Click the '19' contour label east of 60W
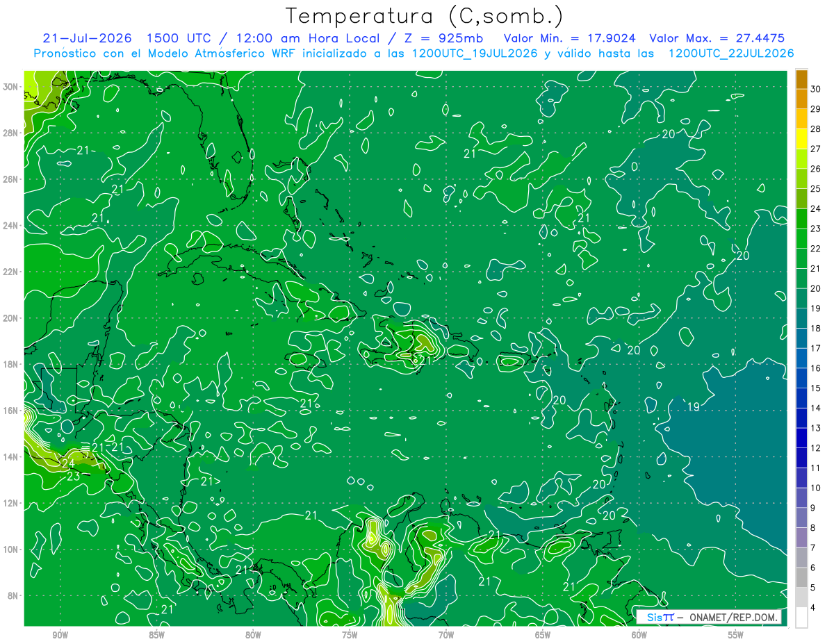834x644 pixels. (x=693, y=407)
